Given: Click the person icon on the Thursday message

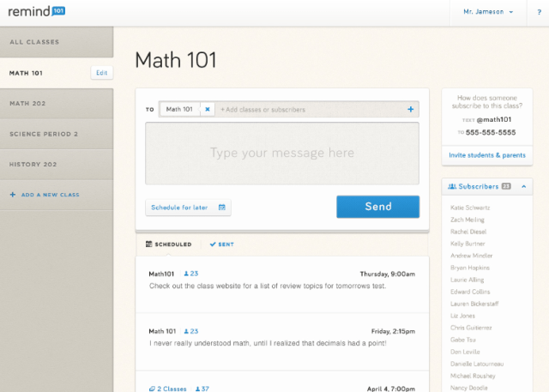Looking at the screenshot, I should [186, 274].
